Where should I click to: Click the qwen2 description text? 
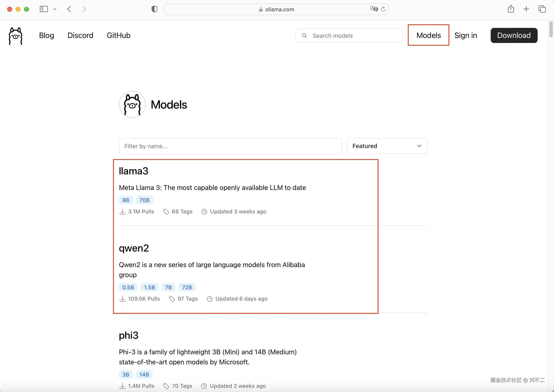click(212, 270)
